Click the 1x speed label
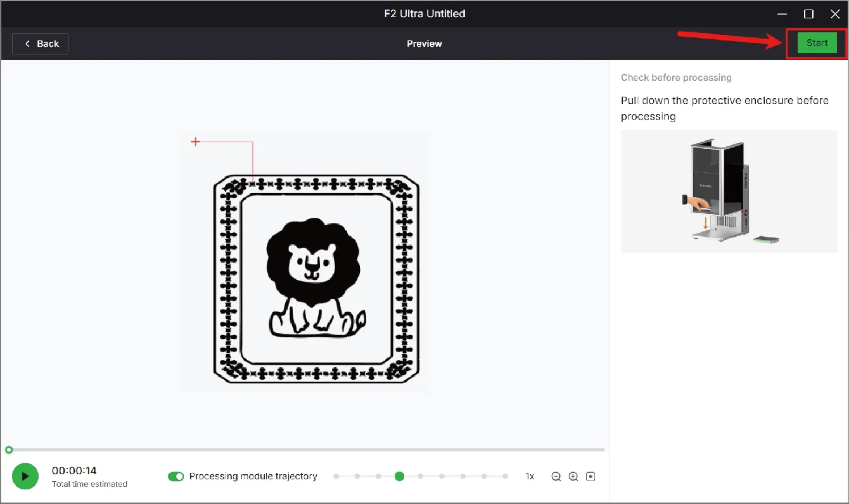The image size is (849, 504). click(x=530, y=477)
